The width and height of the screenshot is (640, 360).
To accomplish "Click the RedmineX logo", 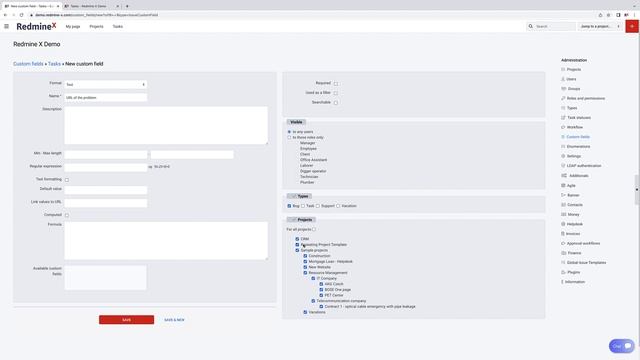I will coord(36,26).
